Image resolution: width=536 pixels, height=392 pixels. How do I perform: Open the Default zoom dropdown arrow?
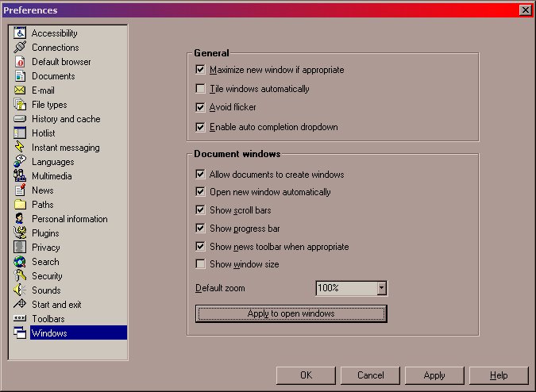(x=381, y=289)
